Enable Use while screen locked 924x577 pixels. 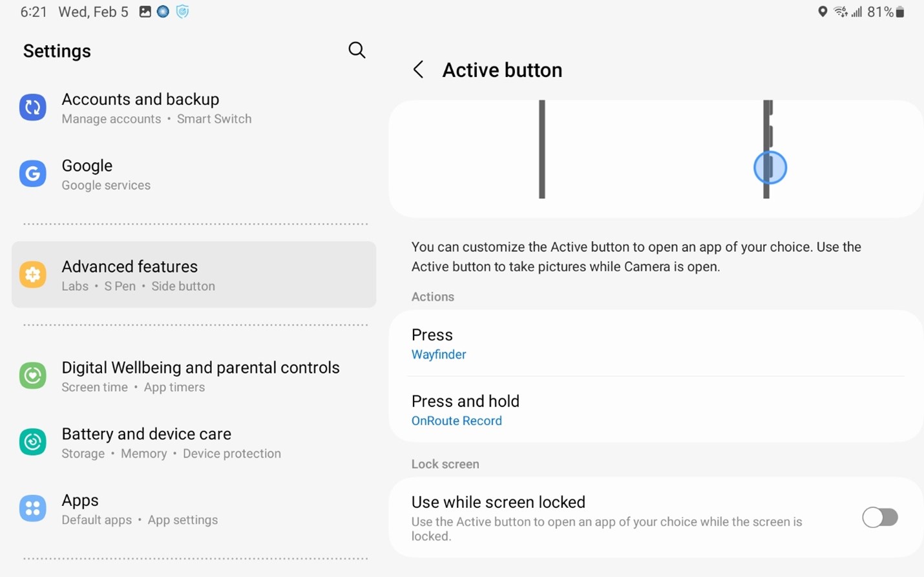(880, 517)
